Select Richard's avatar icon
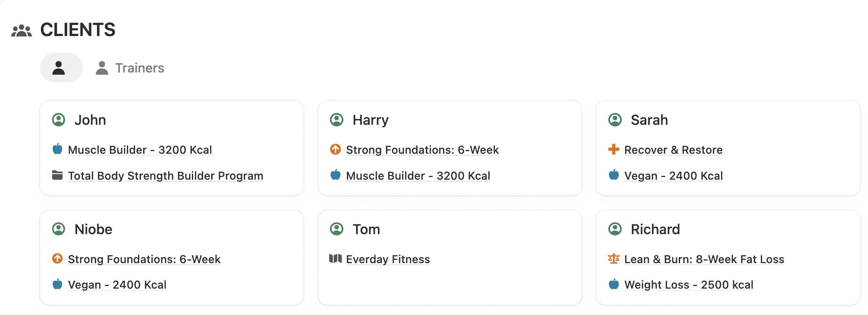868x315 pixels. tap(616, 228)
